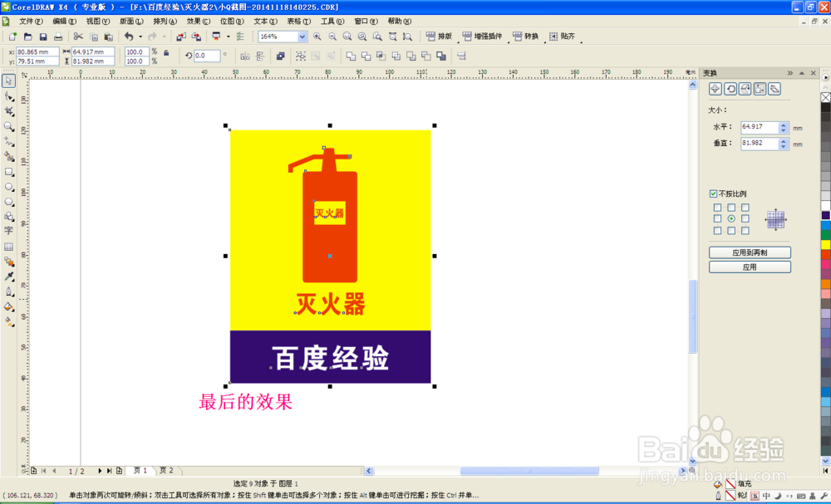Screen dimensions: 831x504
Task: Select the center anchor radio button
Action: coord(731,218)
